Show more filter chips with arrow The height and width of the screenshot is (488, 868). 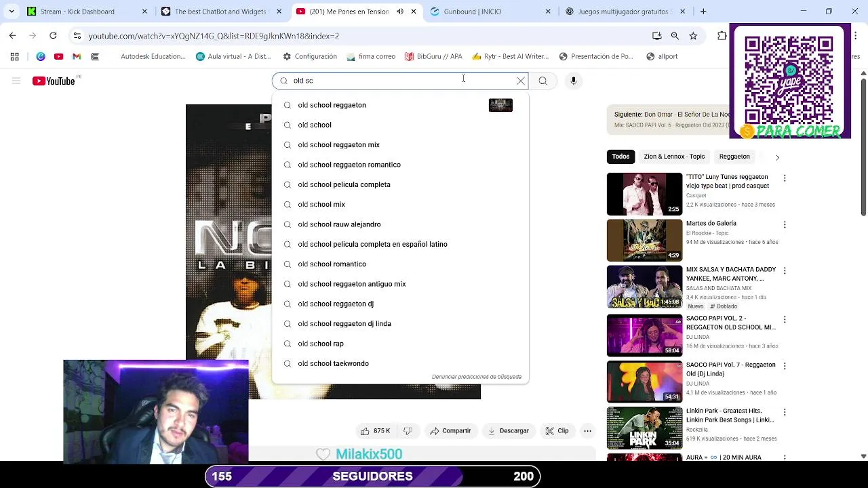point(777,157)
